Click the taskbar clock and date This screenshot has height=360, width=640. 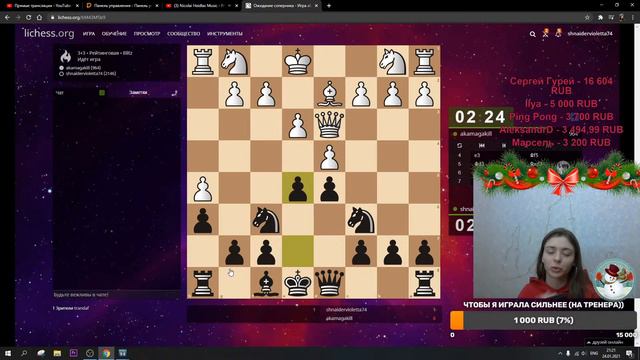pyautogui.click(x=611, y=353)
